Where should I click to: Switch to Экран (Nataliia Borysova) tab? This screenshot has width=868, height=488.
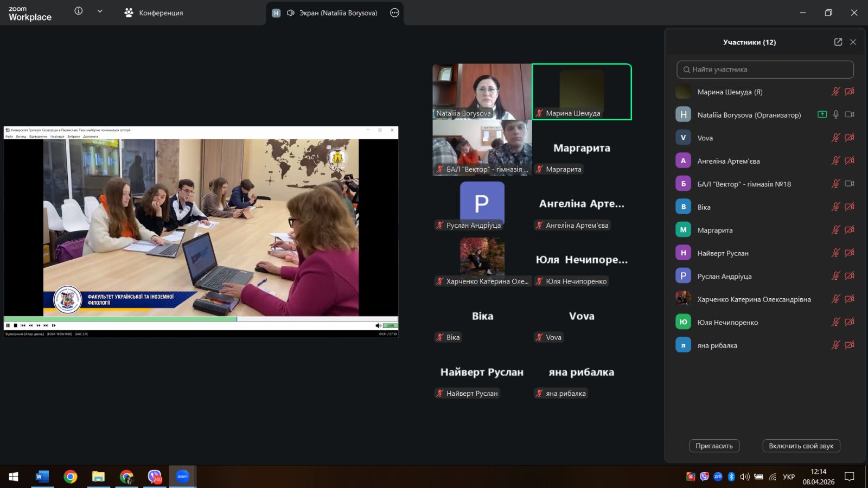coord(331,13)
